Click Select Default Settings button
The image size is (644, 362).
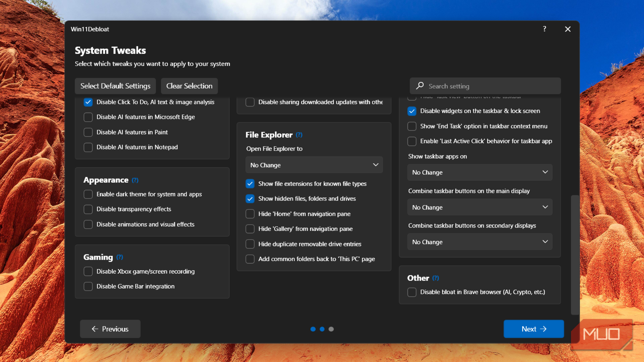coord(115,86)
